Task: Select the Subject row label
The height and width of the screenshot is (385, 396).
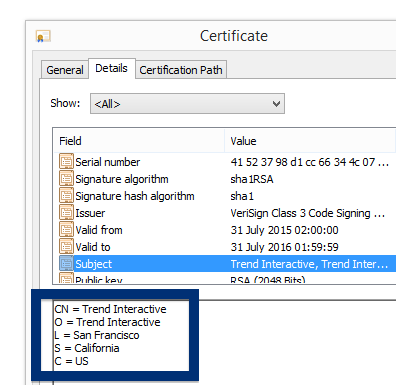Action: 94,264
